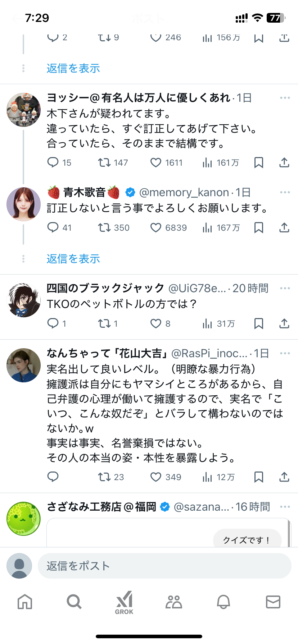Open @memory_kanon profile handle
298x644 pixels.
click(x=184, y=193)
